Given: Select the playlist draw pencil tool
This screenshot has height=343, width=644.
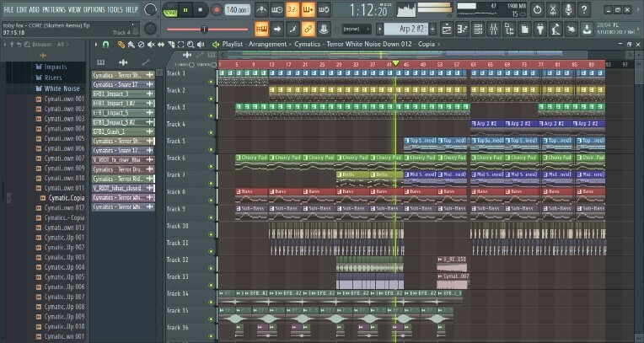Looking at the screenshot, I should 121,45.
